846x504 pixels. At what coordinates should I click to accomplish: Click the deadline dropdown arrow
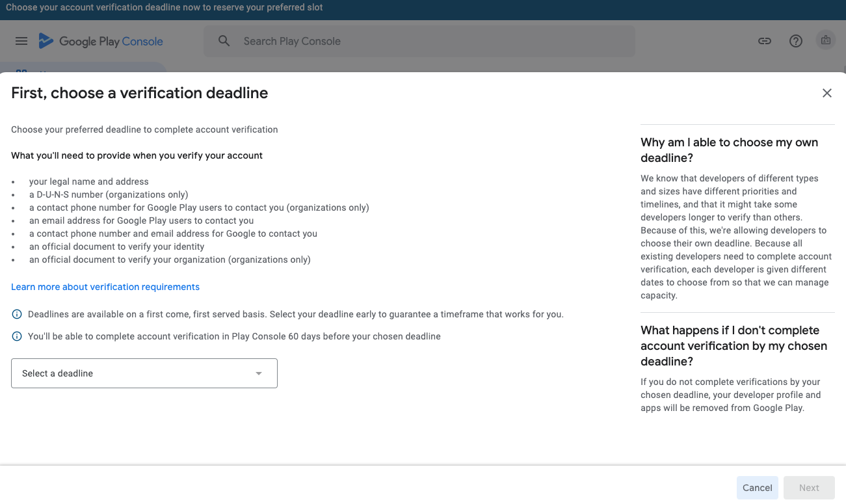tap(259, 373)
